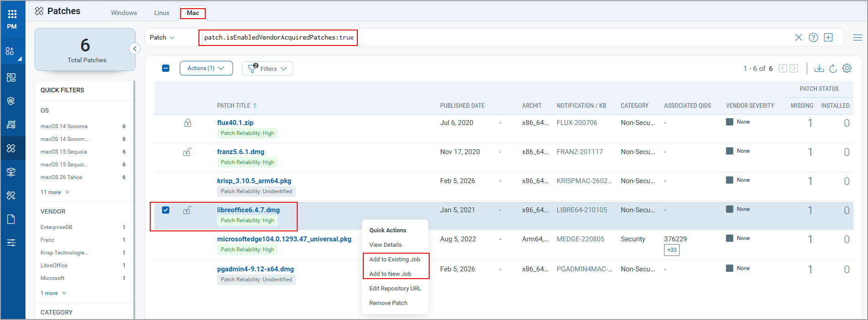Click the +33 associated QIDs badge
Viewport: 868px width, 320px height.
click(x=671, y=250)
